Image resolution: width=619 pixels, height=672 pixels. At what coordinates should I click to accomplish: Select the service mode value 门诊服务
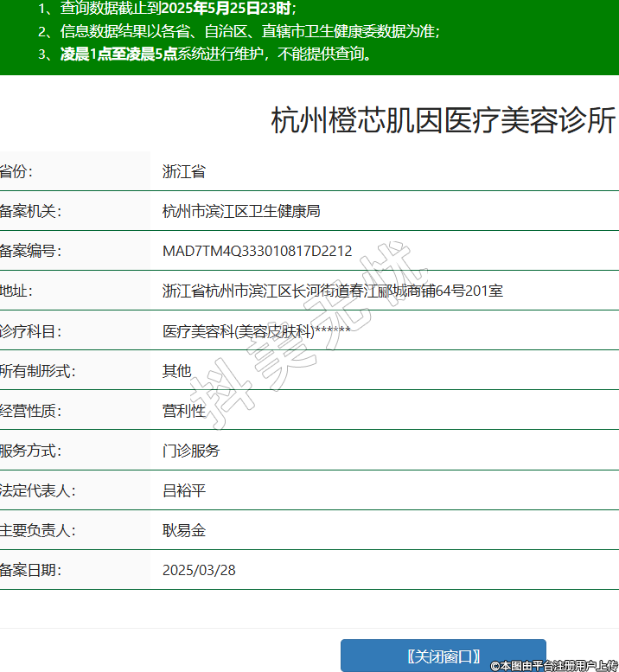click(191, 451)
